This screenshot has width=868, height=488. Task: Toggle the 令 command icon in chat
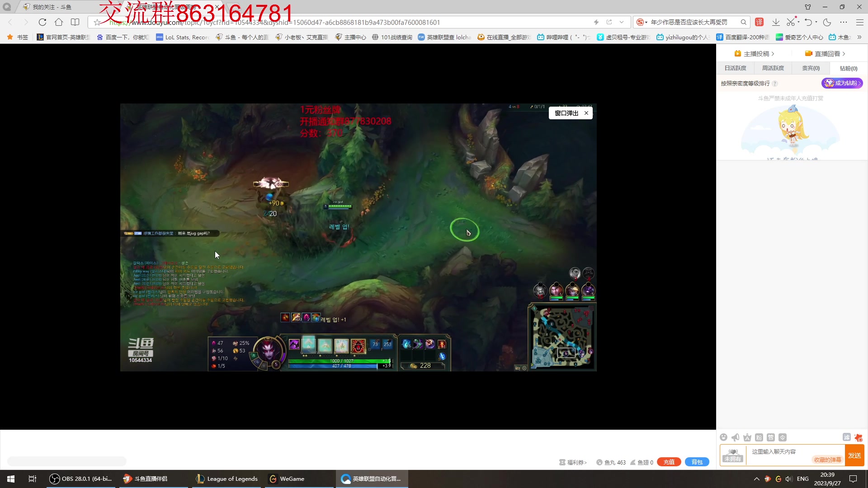[x=783, y=437]
